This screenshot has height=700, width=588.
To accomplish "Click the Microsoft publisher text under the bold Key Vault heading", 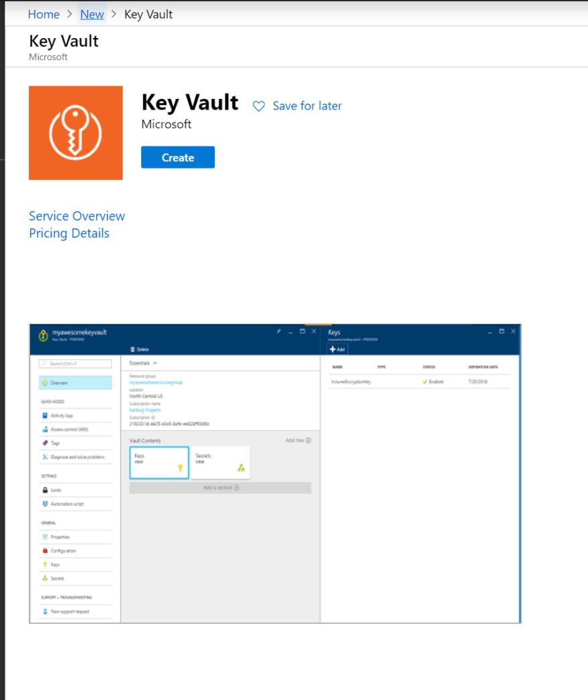I will (x=166, y=124).
